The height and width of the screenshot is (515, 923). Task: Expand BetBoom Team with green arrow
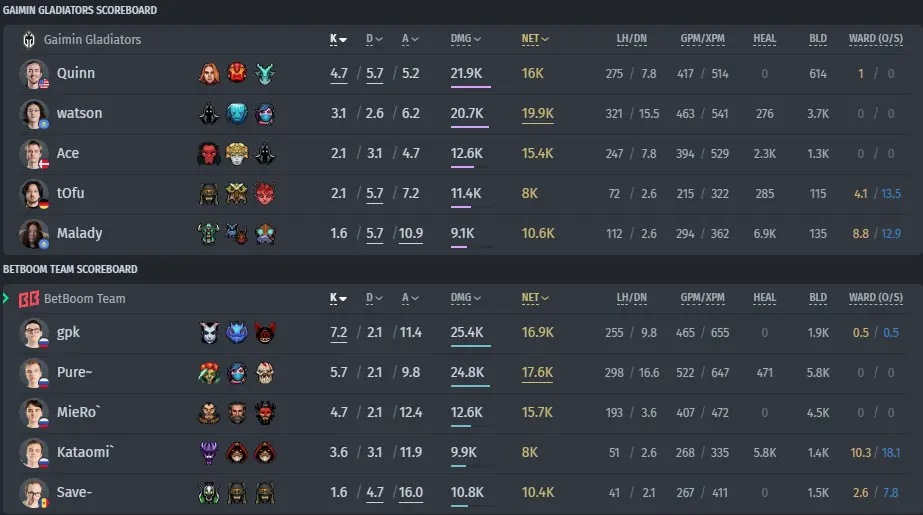(x=6, y=298)
